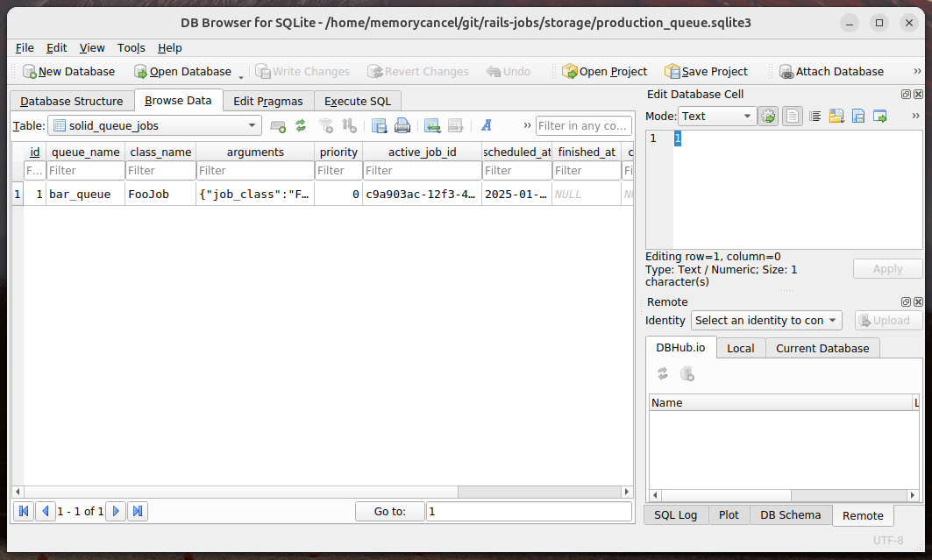The height and width of the screenshot is (560, 932).
Task: Select cell bar_queue in the table
Action: tap(86, 195)
